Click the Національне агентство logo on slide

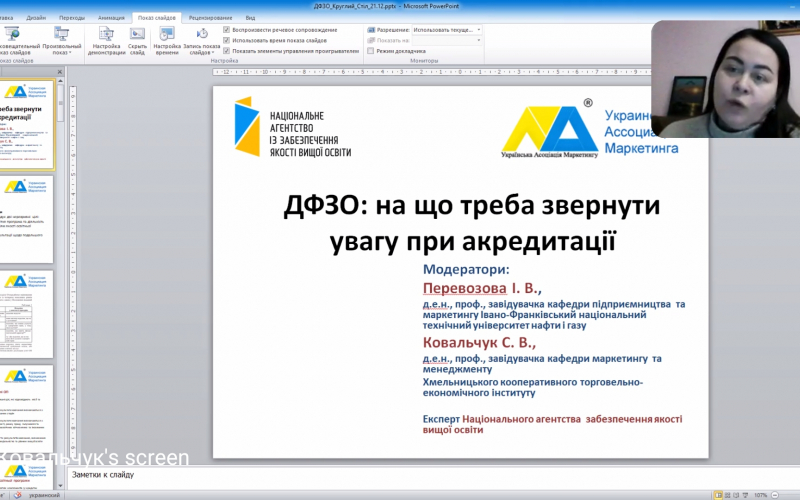(293, 127)
